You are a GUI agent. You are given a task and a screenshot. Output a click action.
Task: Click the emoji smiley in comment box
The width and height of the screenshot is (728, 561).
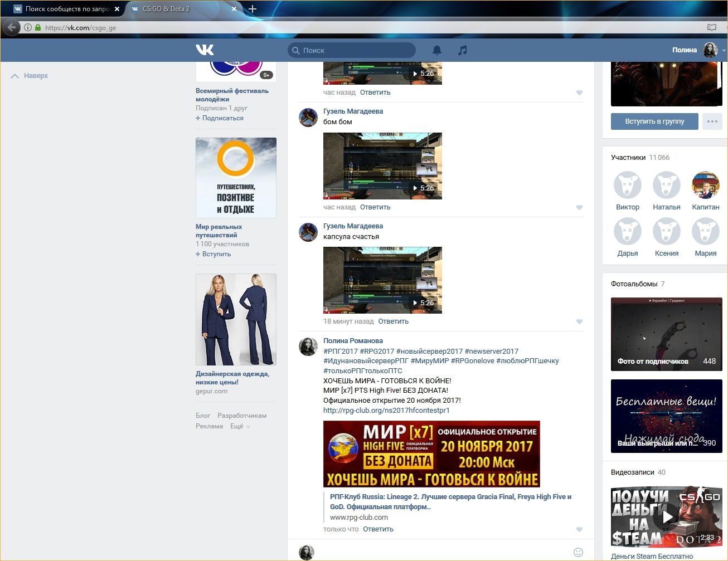[578, 552]
